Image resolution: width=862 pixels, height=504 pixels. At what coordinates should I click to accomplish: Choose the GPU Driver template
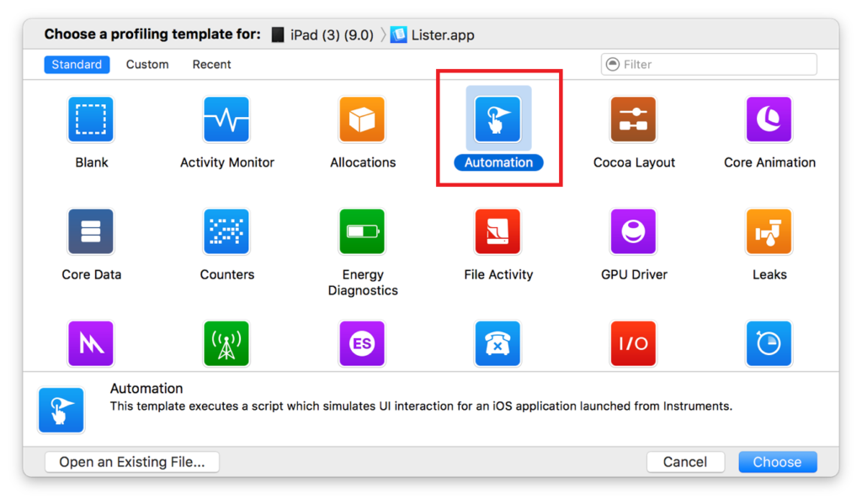633,231
